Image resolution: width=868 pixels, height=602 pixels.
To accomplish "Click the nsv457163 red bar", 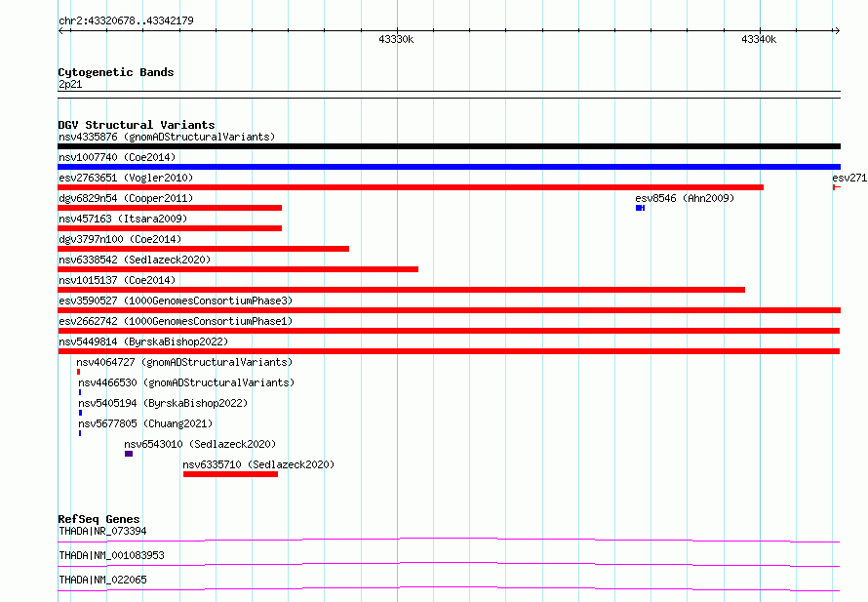I will pos(170,228).
